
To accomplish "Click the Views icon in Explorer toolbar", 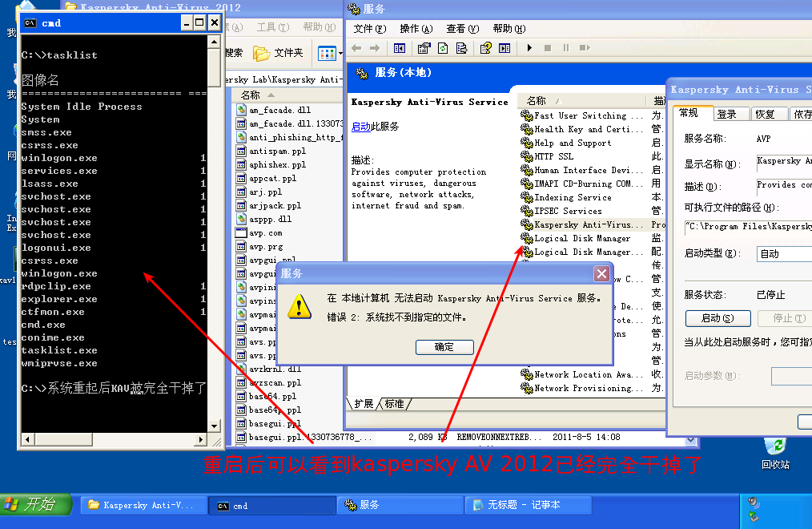I will point(327,53).
